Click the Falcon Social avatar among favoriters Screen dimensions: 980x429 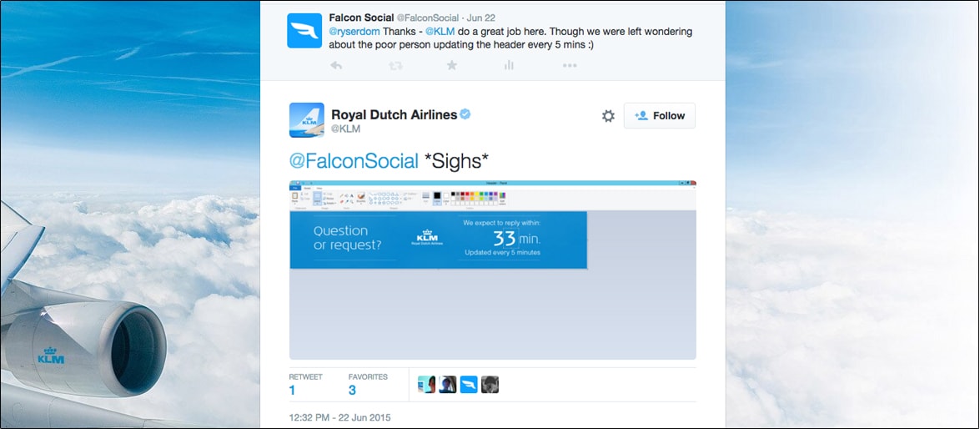(x=469, y=384)
